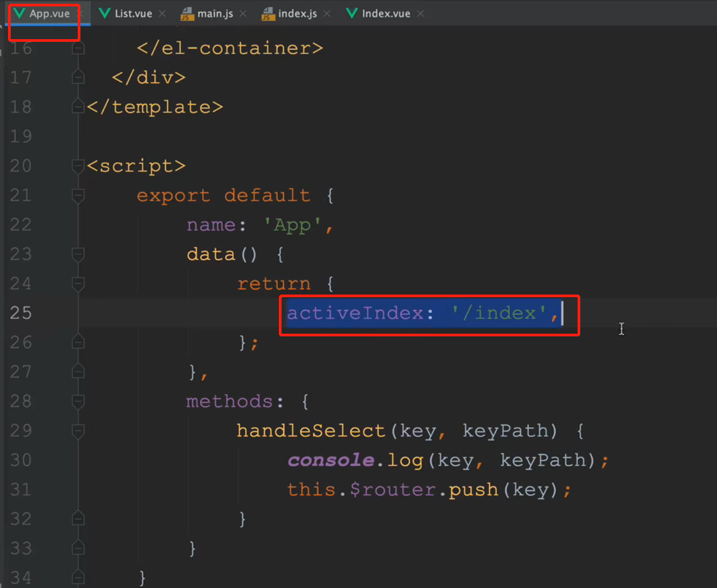Close the Index.vue tab
This screenshot has width=717, height=588.
pyautogui.click(x=420, y=13)
